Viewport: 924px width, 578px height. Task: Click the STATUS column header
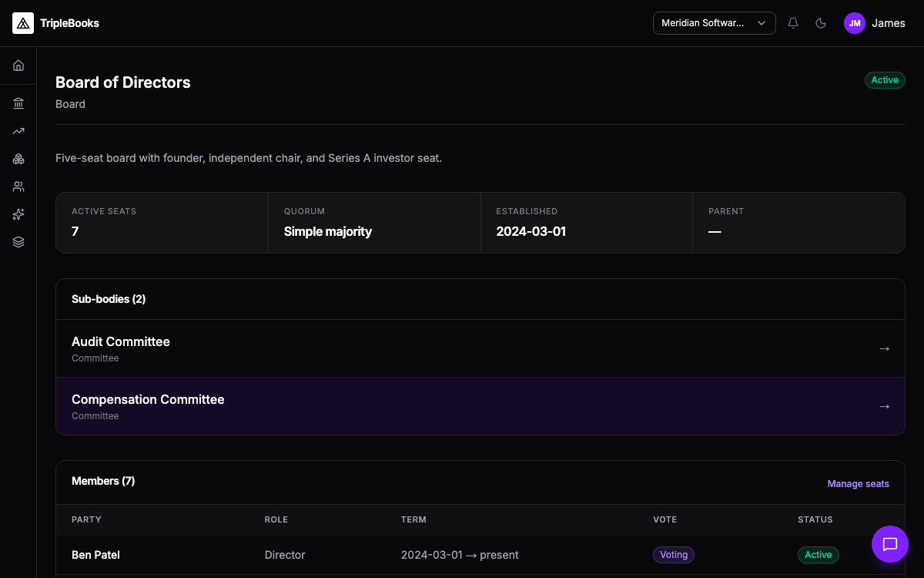[815, 519]
